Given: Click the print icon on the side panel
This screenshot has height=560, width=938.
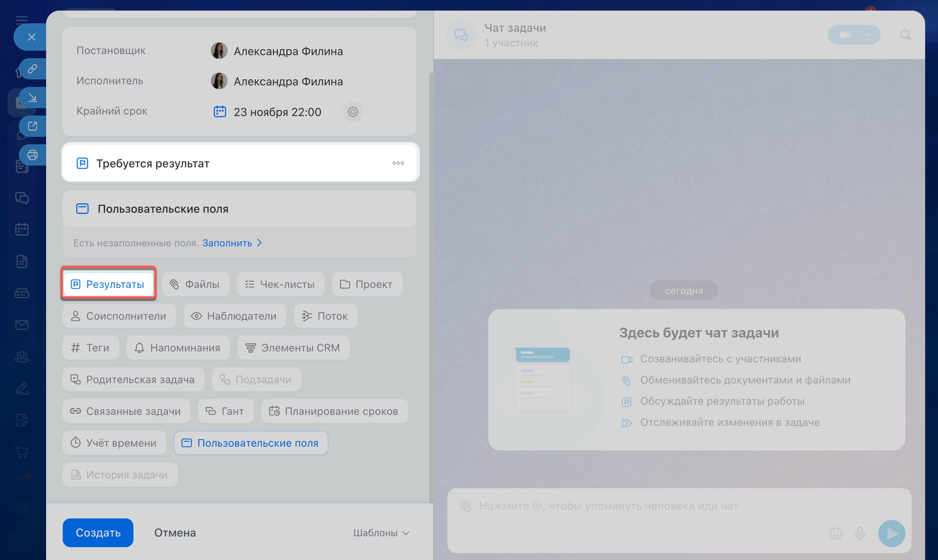Looking at the screenshot, I should (x=33, y=155).
